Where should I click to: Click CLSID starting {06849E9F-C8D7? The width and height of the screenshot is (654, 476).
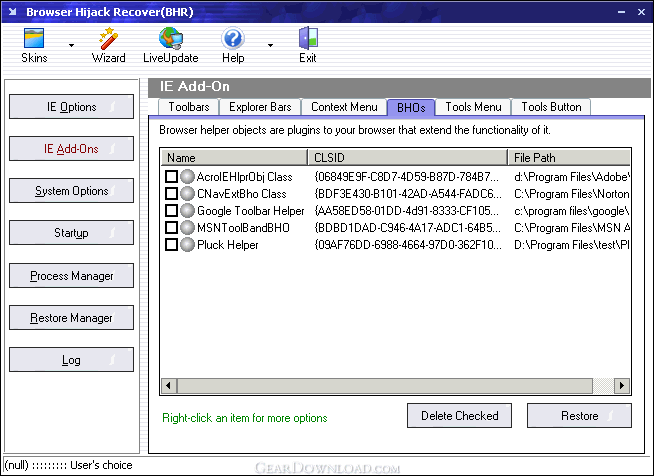[406, 177]
